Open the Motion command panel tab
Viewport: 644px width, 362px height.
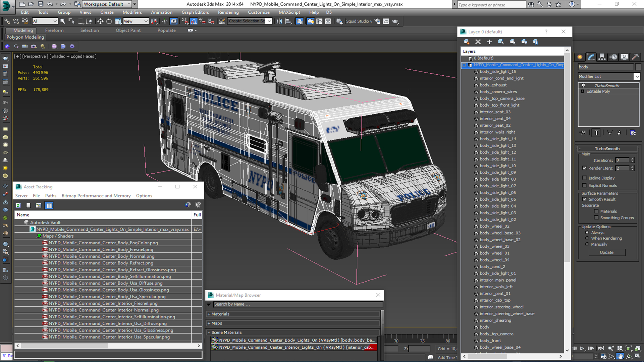coord(613,57)
